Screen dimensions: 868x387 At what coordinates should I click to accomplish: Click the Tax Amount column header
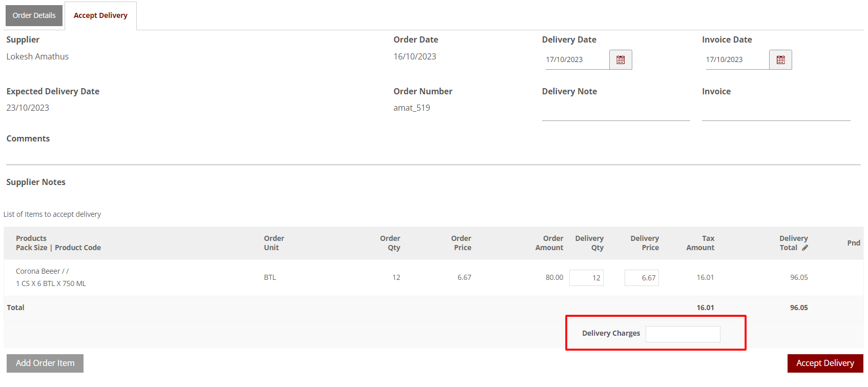[x=700, y=243]
